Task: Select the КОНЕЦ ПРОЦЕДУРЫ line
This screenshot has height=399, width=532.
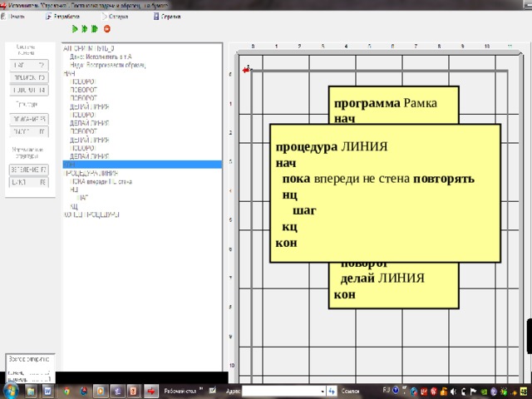Action: (x=91, y=214)
